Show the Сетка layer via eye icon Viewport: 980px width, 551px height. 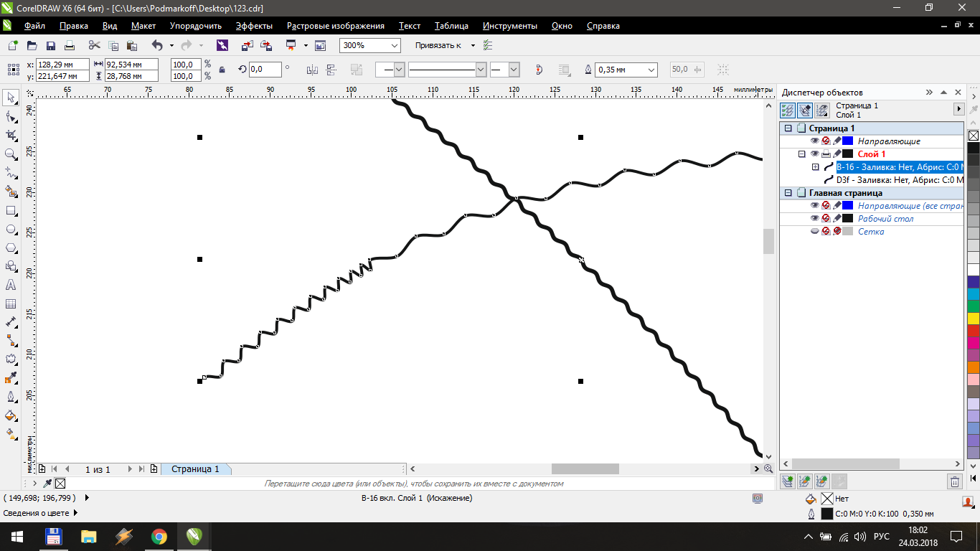[814, 232]
